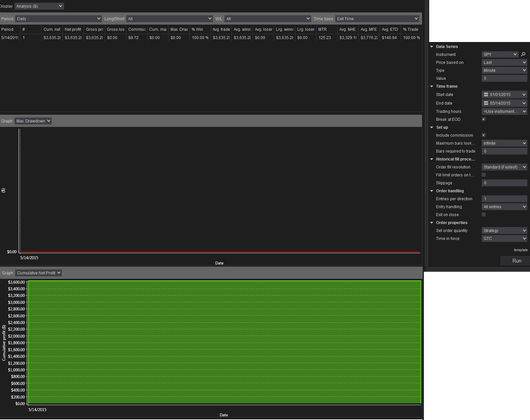Click the template link
The width and height of the screenshot is (530, 420).
pos(521,250)
